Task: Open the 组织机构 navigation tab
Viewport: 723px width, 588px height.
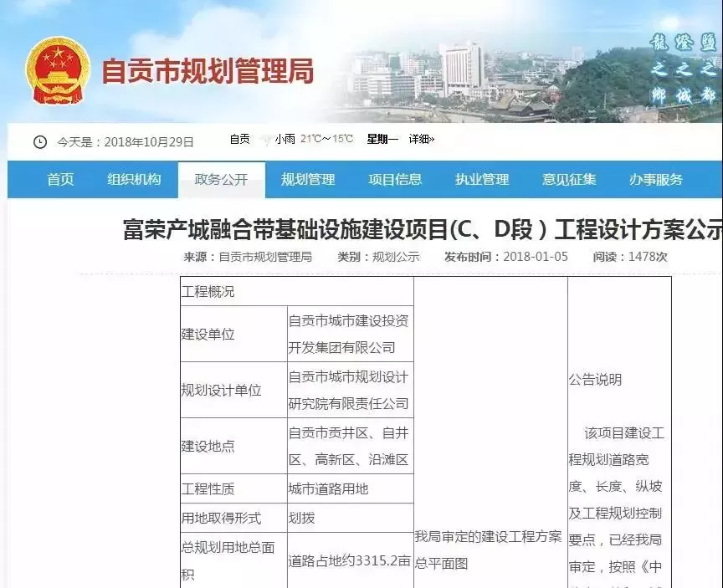Action: click(134, 180)
